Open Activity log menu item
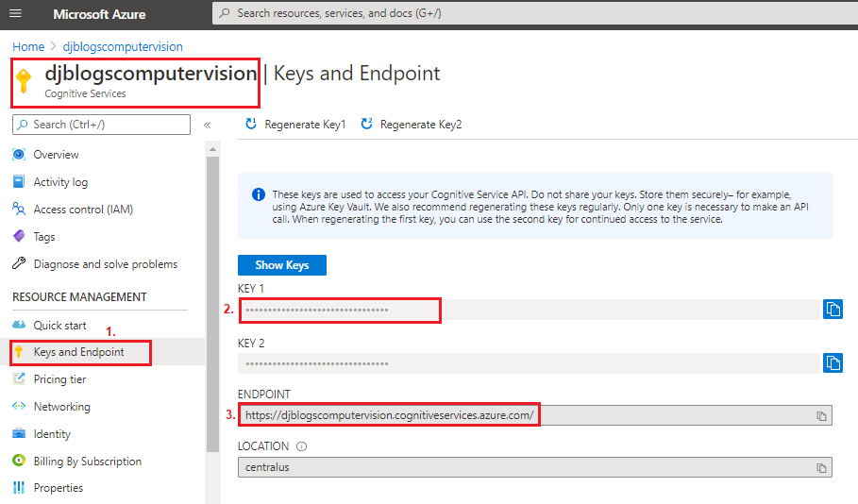The height and width of the screenshot is (504, 858). click(x=60, y=182)
